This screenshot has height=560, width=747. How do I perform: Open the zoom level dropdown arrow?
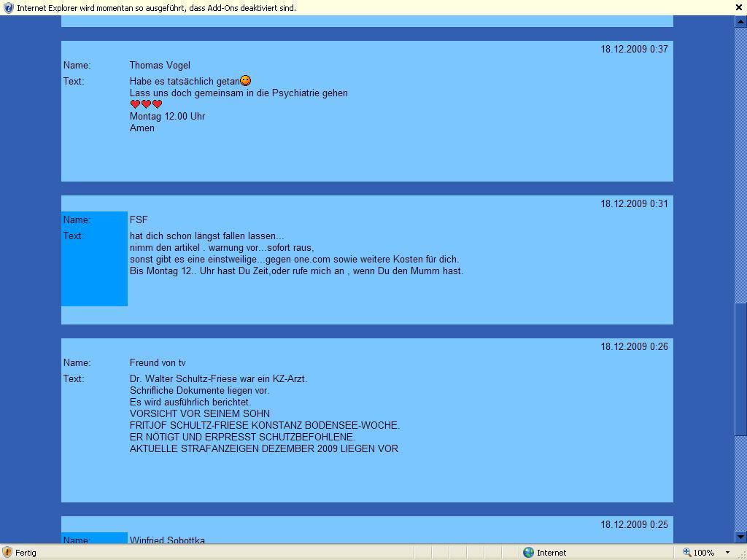click(x=727, y=553)
